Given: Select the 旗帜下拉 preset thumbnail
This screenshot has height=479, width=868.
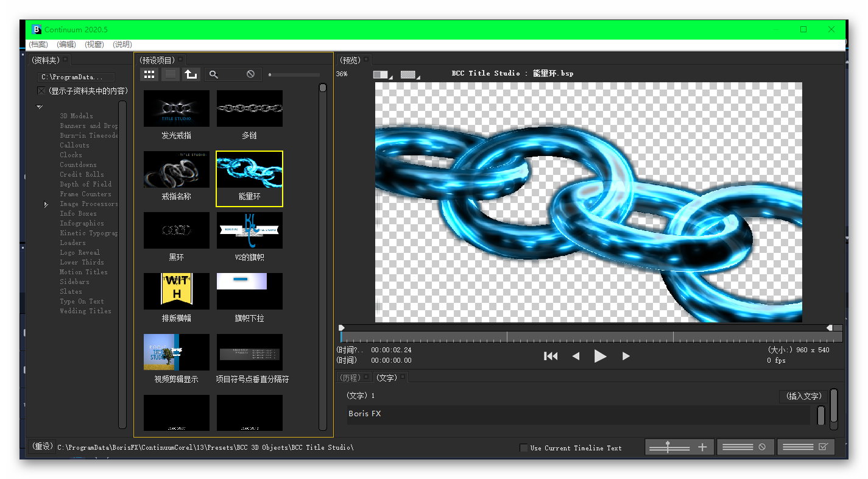Looking at the screenshot, I should pos(250,291).
